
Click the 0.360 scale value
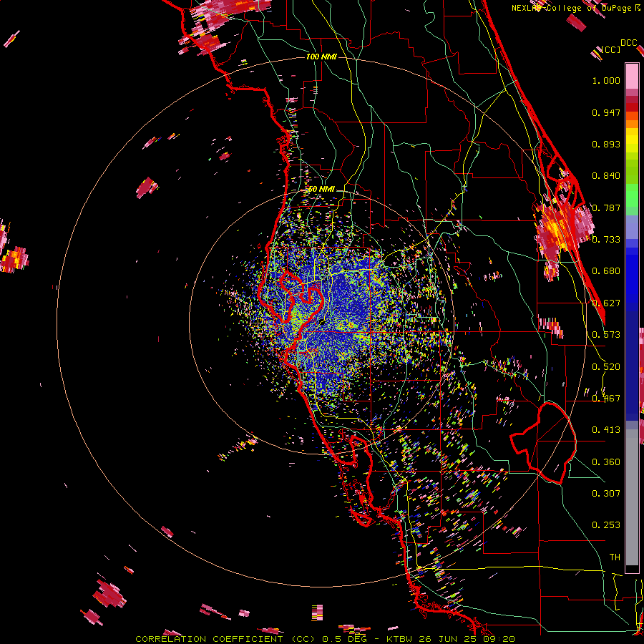pos(606,462)
